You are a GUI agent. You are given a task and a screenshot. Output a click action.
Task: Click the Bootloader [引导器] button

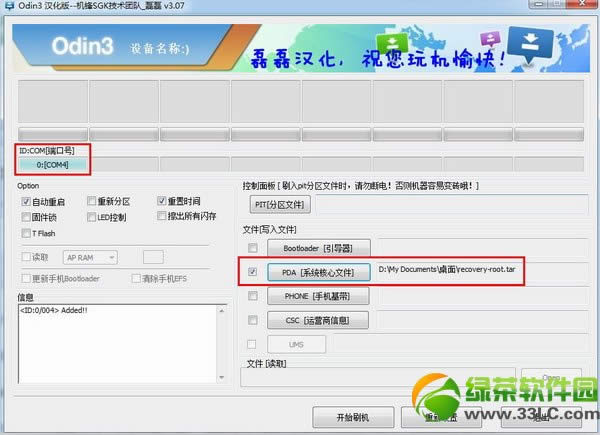(318, 248)
